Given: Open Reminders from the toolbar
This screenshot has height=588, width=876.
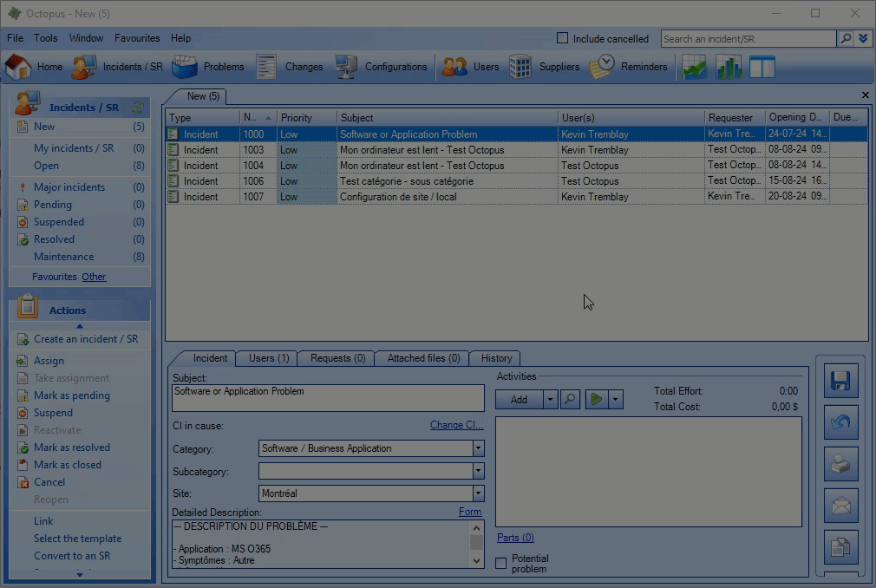Looking at the screenshot, I should click(x=602, y=67).
